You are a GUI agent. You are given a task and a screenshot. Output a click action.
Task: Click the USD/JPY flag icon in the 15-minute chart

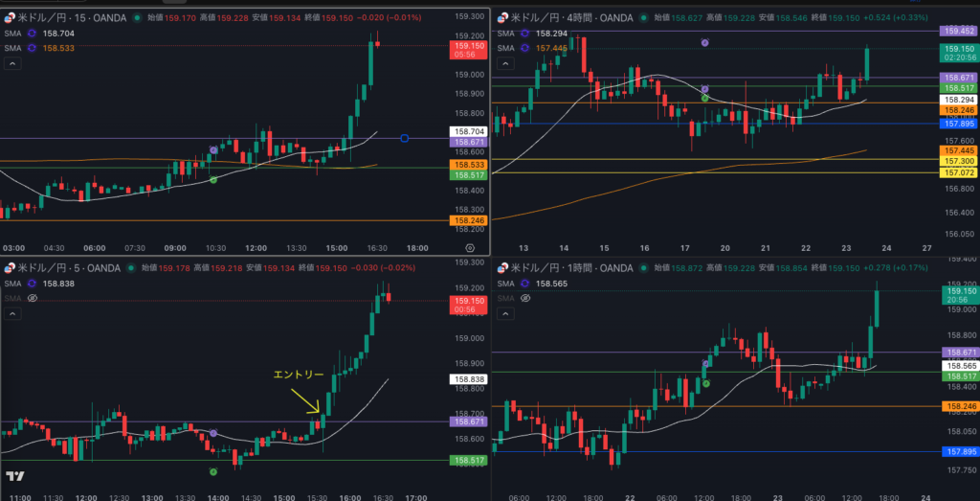(11, 17)
